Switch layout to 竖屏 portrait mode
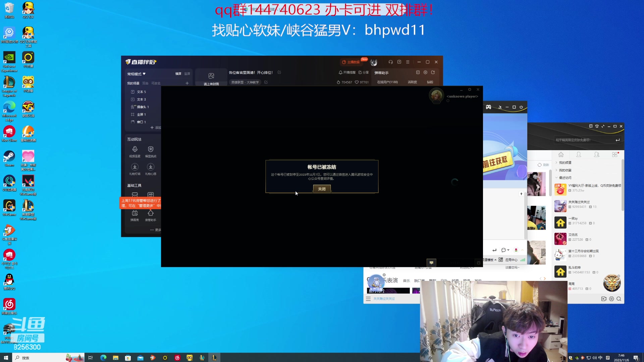Screen dimensions: 644x362 coord(187,74)
